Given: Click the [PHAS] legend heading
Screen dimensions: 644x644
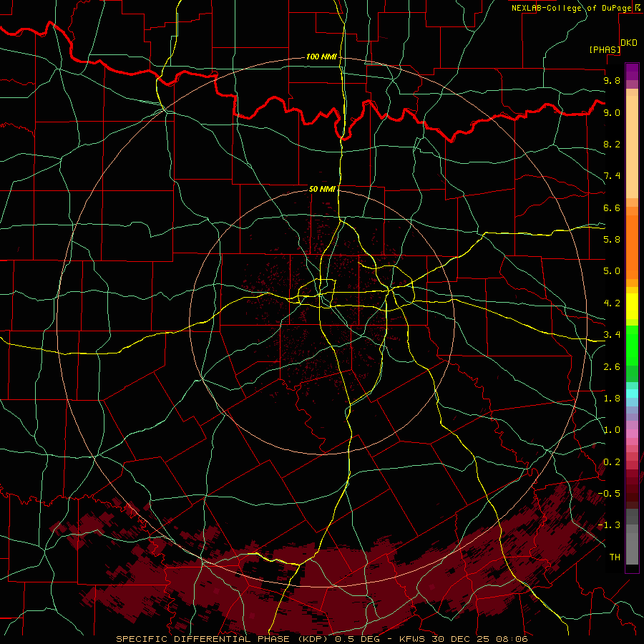Looking at the screenshot, I should pyautogui.click(x=605, y=49).
